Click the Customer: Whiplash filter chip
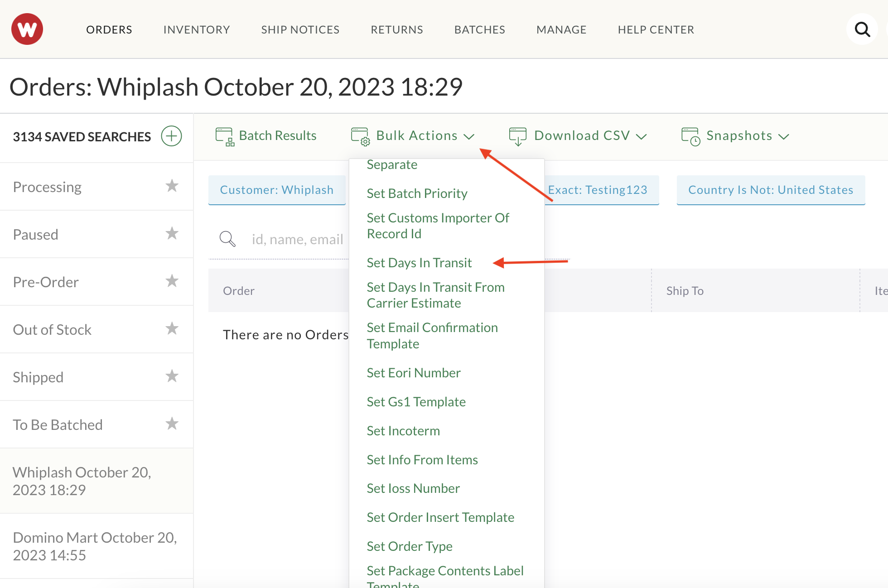 click(277, 190)
